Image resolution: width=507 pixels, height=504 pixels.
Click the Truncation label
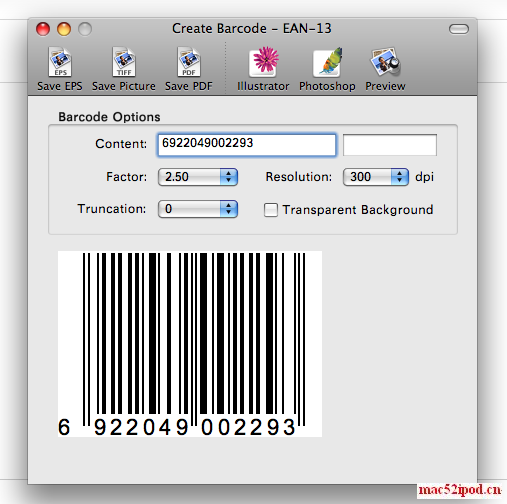[x=112, y=209]
